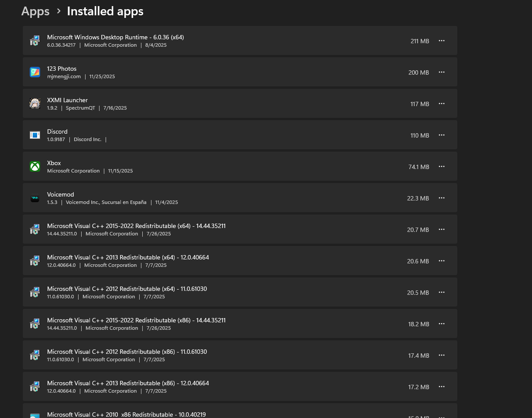Open options for Visual C++ 2012 x86
The image size is (532, 418).
(x=442, y=355)
